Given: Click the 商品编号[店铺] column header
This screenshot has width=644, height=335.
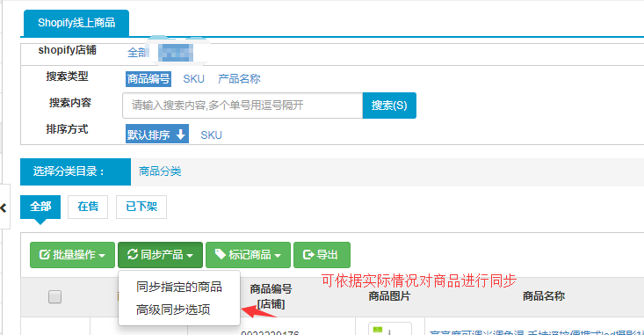Looking at the screenshot, I should coord(271,296).
